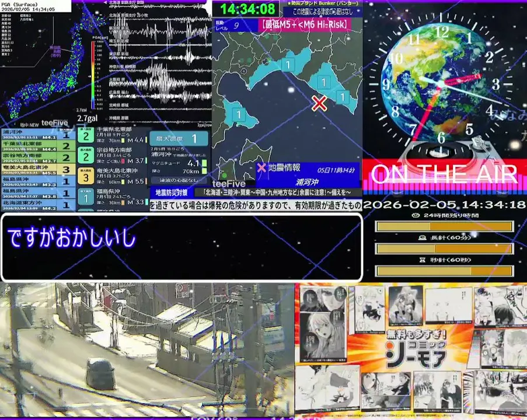The width and height of the screenshot is (527, 420).
Task: Click the red X epicenter marker on map
Action: coord(319,103)
